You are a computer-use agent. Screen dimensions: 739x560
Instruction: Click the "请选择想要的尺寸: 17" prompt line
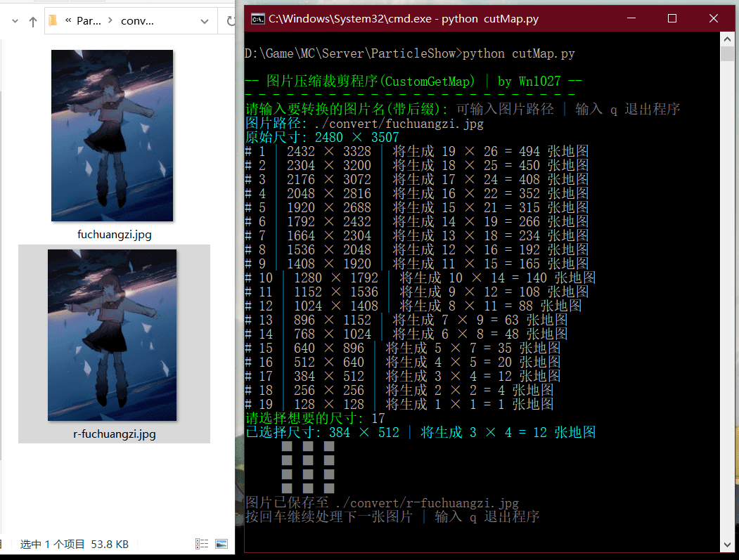pyautogui.click(x=315, y=418)
